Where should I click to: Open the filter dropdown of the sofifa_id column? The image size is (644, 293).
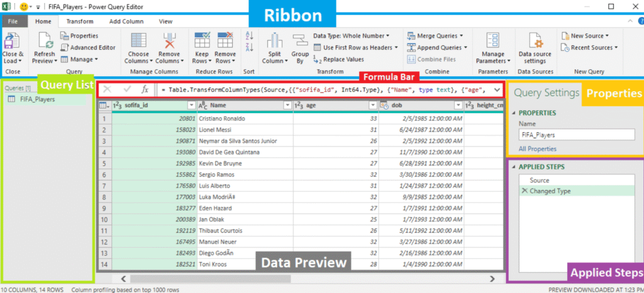(x=191, y=106)
